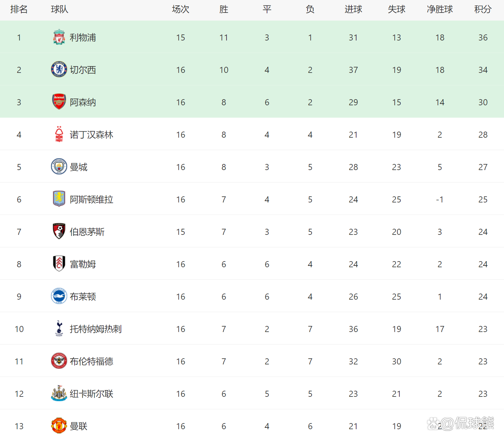The image size is (504, 441).
Task: Click the Manchester United crest icon
Action: click(59, 426)
